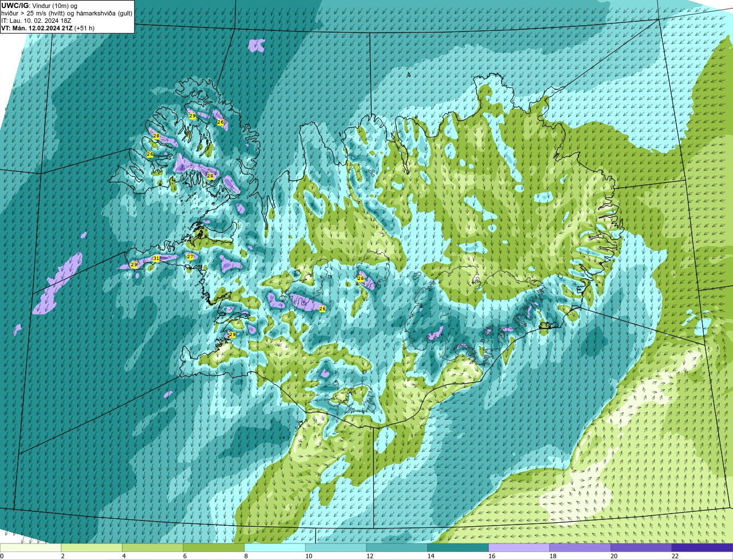Viewport: 733px width, 560px height.
Task: Pick the 6–8 m/s olive green legend swatch
Action: click(x=214, y=548)
